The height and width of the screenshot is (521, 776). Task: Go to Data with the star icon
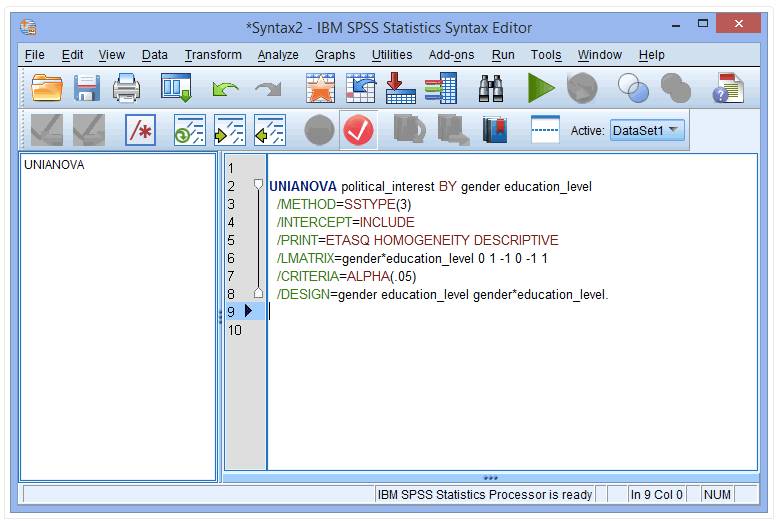pos(320,88)
